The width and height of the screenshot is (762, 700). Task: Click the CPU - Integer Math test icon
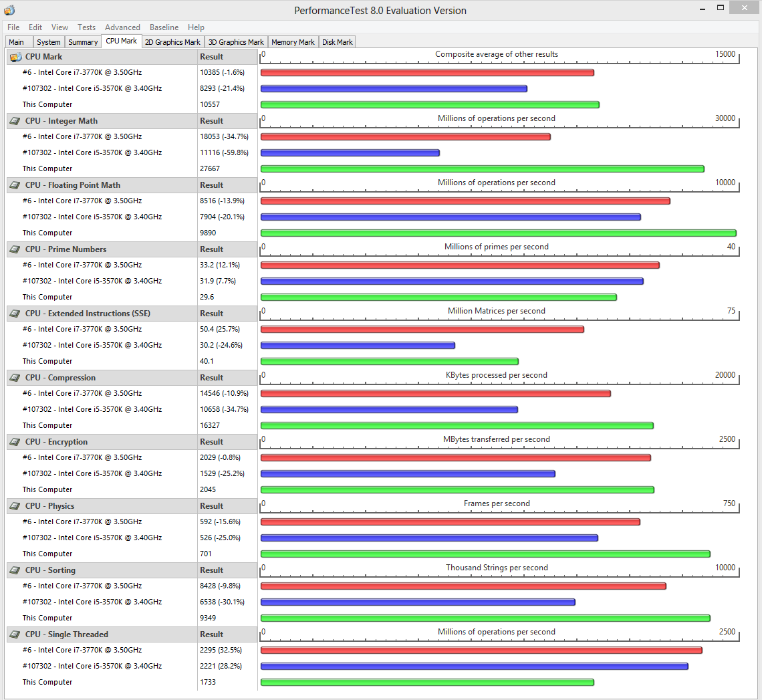click(x=15, y=121)
